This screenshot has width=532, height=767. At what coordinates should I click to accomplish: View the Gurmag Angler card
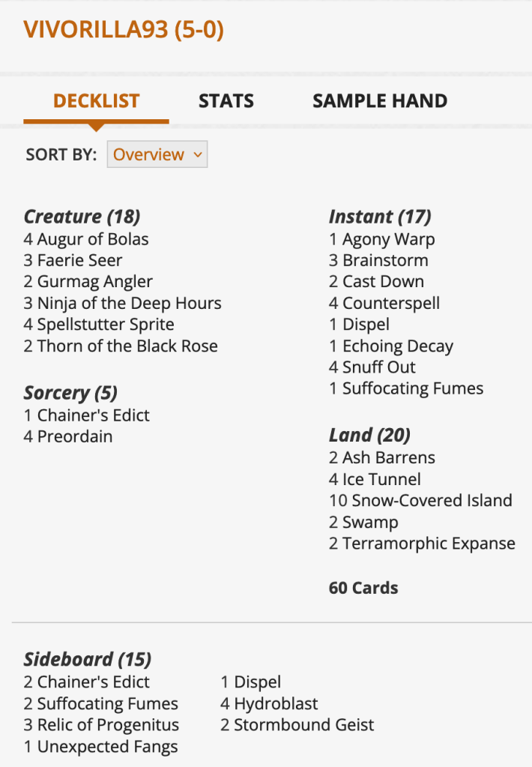point(94,282)
